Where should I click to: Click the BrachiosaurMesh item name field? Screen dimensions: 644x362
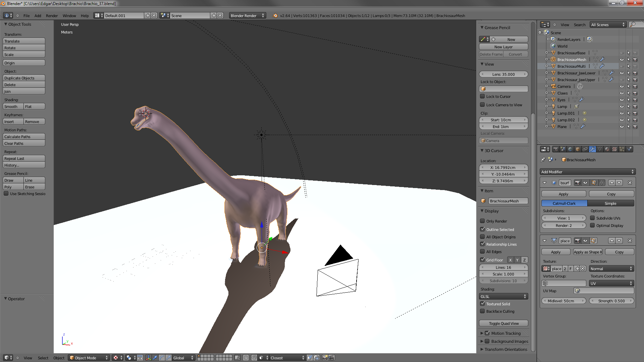pos(508,201)
